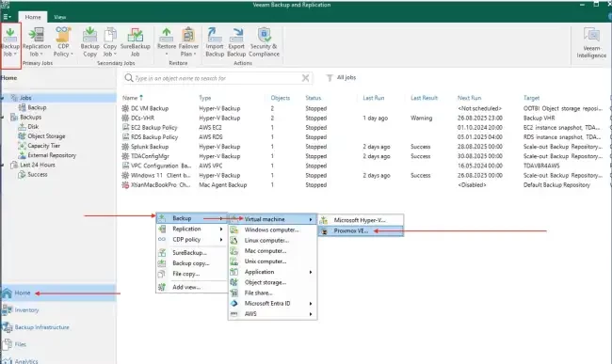Select Proxmox VE... in the submenu

tap(361, 231)
